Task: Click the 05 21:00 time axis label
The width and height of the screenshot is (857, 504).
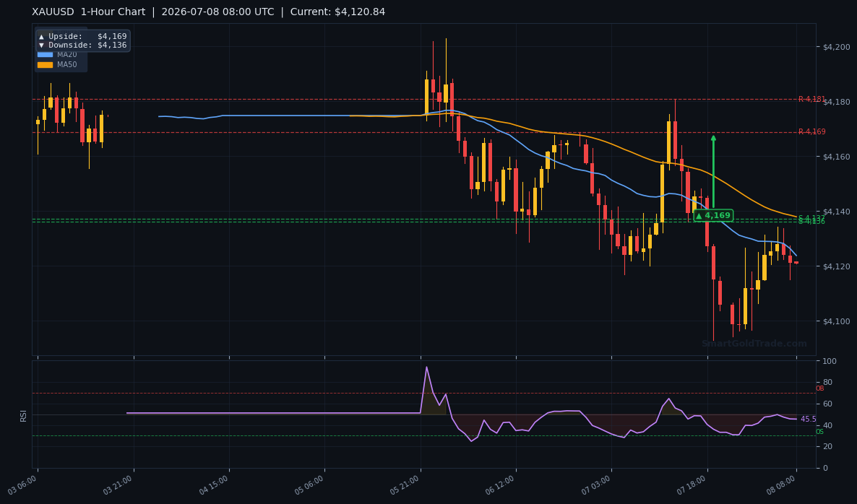Action: click(x=405, y=485)
